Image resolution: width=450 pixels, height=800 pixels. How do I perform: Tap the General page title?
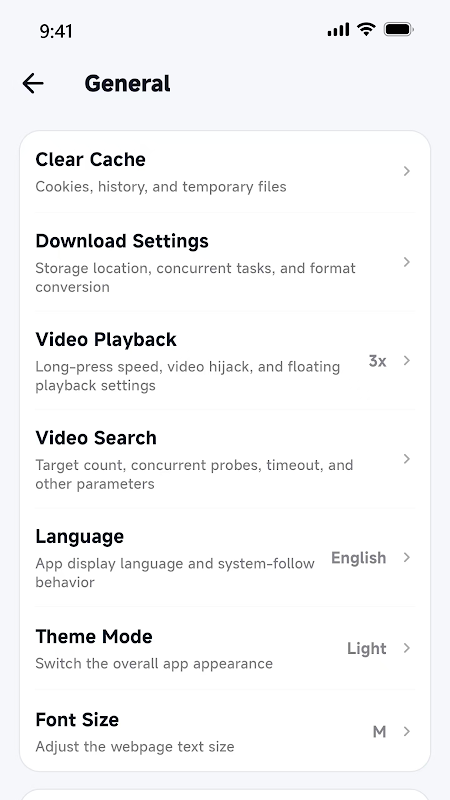128,84
